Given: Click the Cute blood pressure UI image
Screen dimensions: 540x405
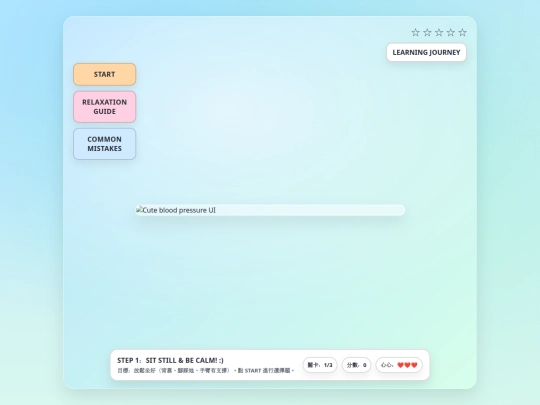Looking at the screenshot, I should tap(270, 210).
